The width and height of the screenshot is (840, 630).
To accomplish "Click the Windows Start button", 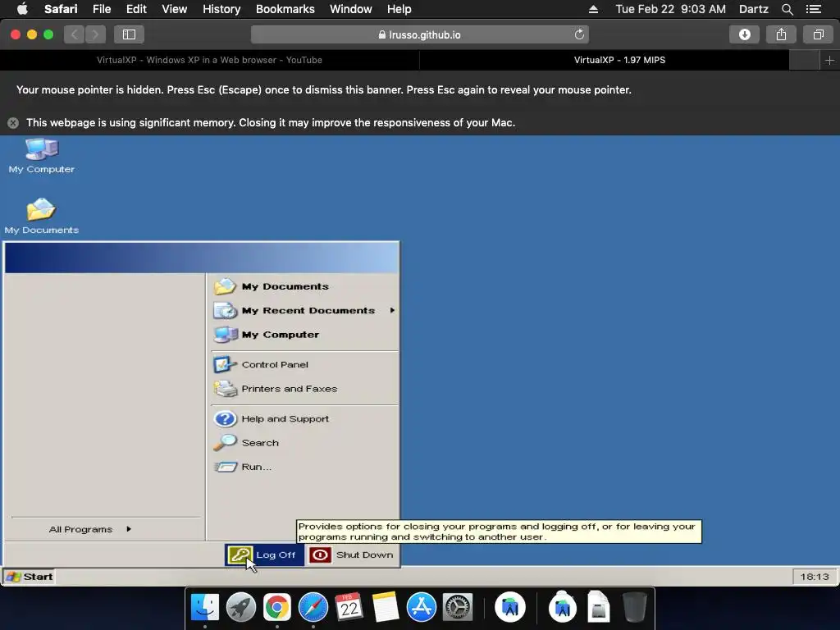I will (30, 577).
